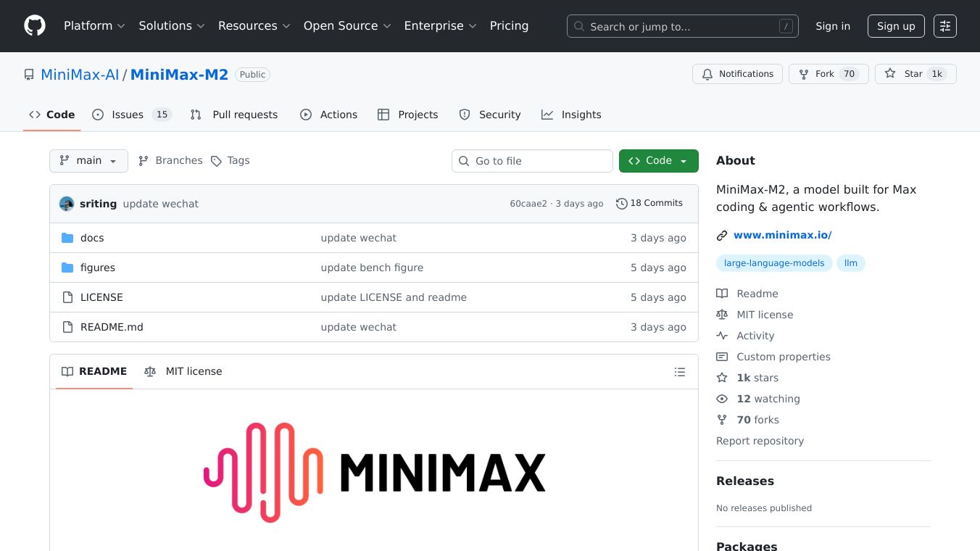Open the figures folder

click(98, 268)
